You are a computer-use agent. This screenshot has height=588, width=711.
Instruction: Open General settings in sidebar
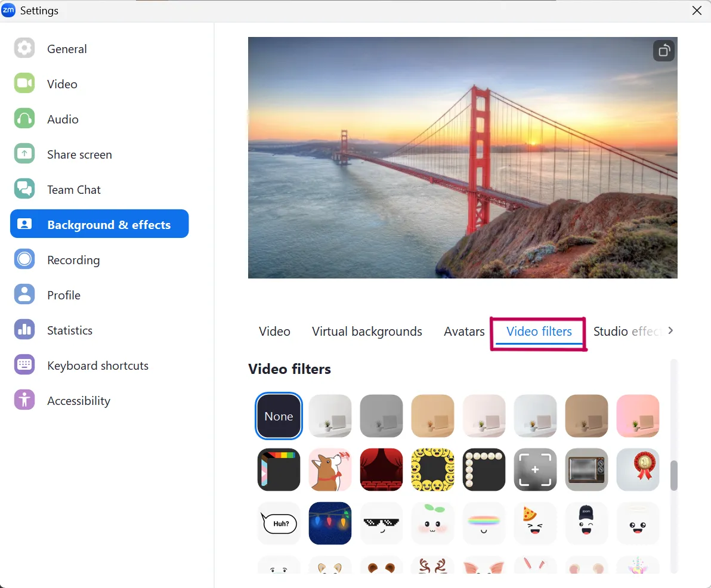click(x=67, y=49)
